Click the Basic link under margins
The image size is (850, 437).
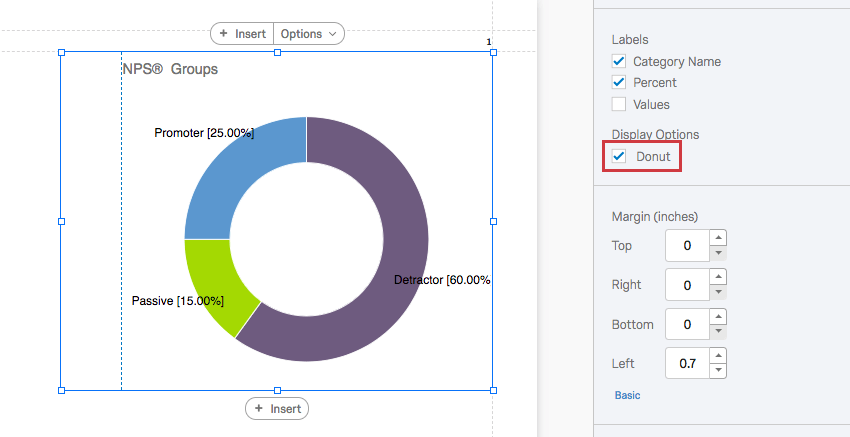pos(627,395)
